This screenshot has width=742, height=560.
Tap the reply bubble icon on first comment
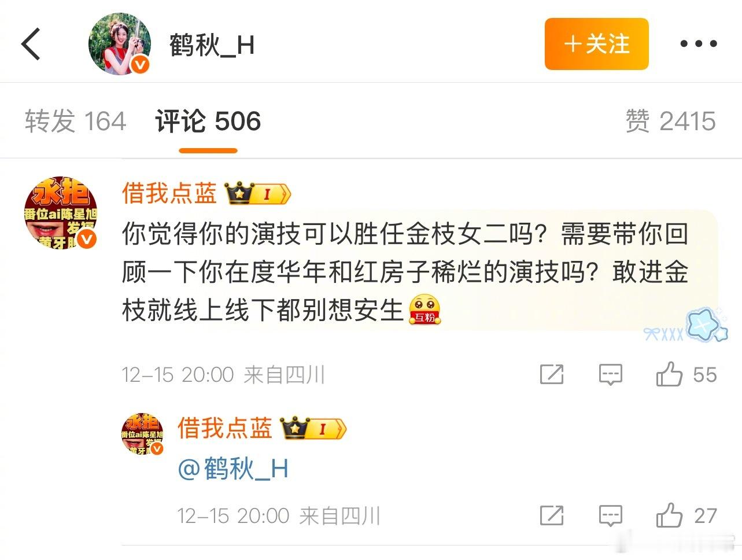click(x=610, y=375)
